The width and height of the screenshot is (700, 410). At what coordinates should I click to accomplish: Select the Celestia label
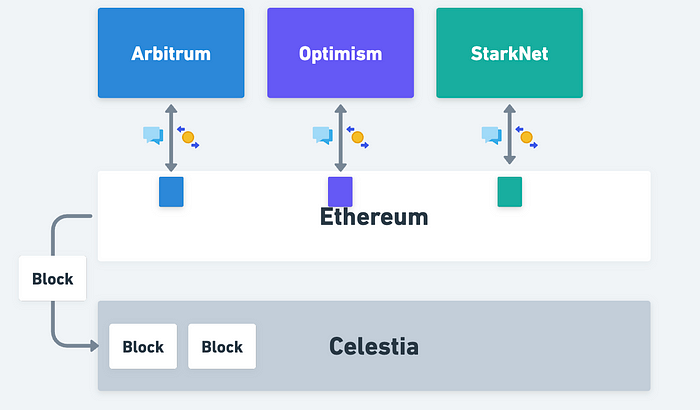(x=374, y=346)
